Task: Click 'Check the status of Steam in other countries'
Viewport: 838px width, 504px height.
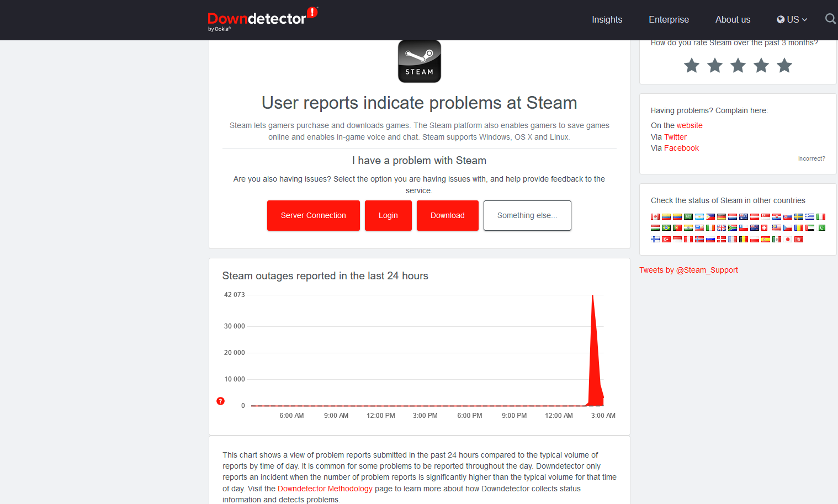Action: point(728,200)
